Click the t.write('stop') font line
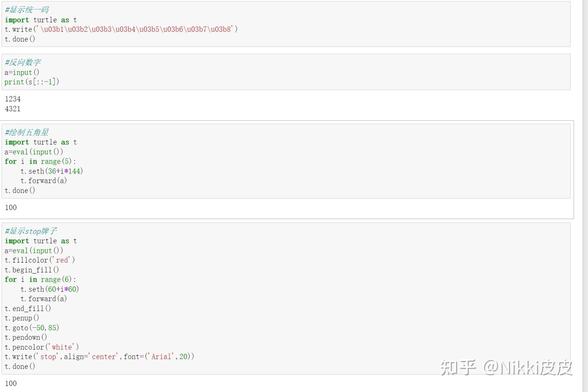The height and width of the screenshot is (392, 588). 99,357
